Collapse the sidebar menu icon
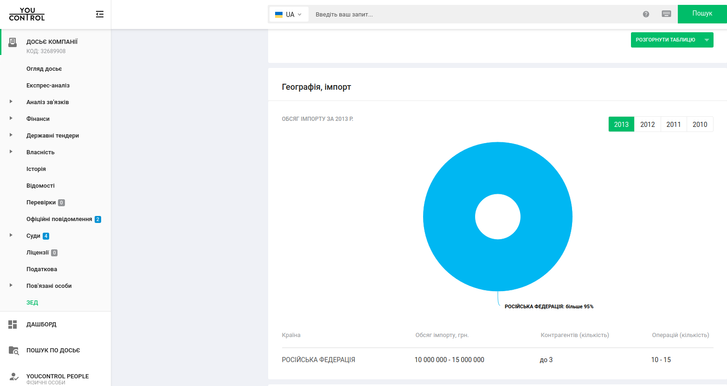The height and width of the screenshot is (386, 727). click(100, 14)
